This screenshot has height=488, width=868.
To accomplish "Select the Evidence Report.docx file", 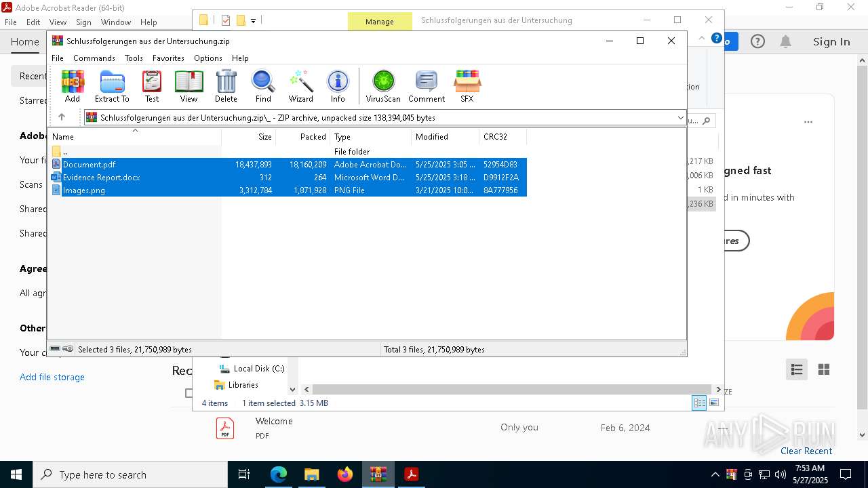I will click(x=288, y=178).
